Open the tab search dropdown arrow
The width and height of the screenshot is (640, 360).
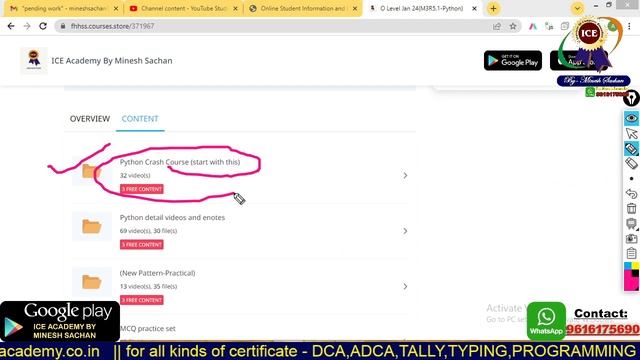(577, 8)
